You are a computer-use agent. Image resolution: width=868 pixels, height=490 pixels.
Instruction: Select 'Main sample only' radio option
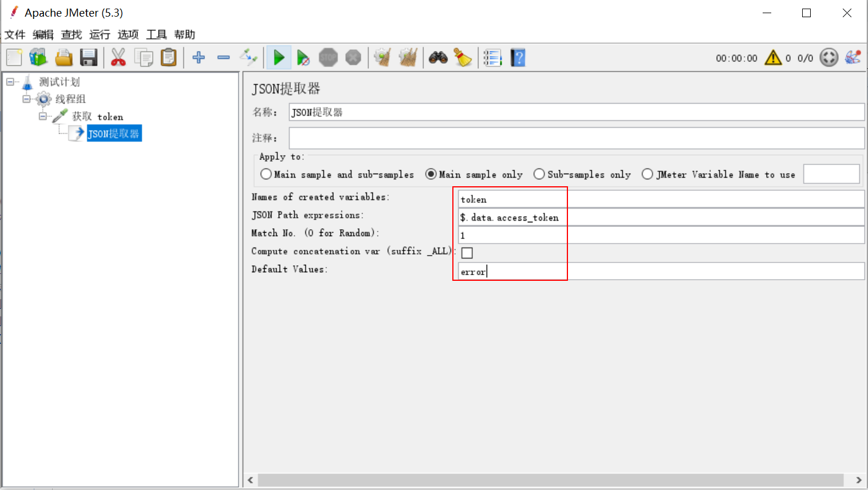coord(431,174)
